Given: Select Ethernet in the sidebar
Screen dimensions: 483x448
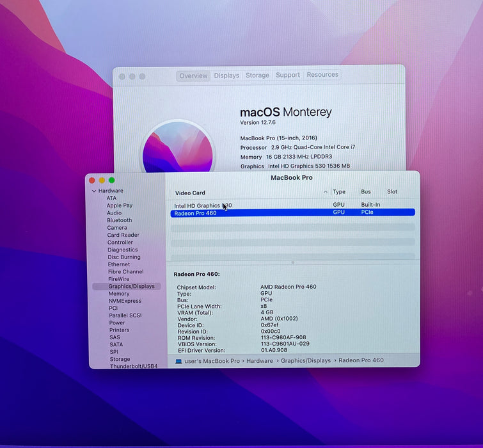Looking at the screenshot, I should click(x=119, y=264).
